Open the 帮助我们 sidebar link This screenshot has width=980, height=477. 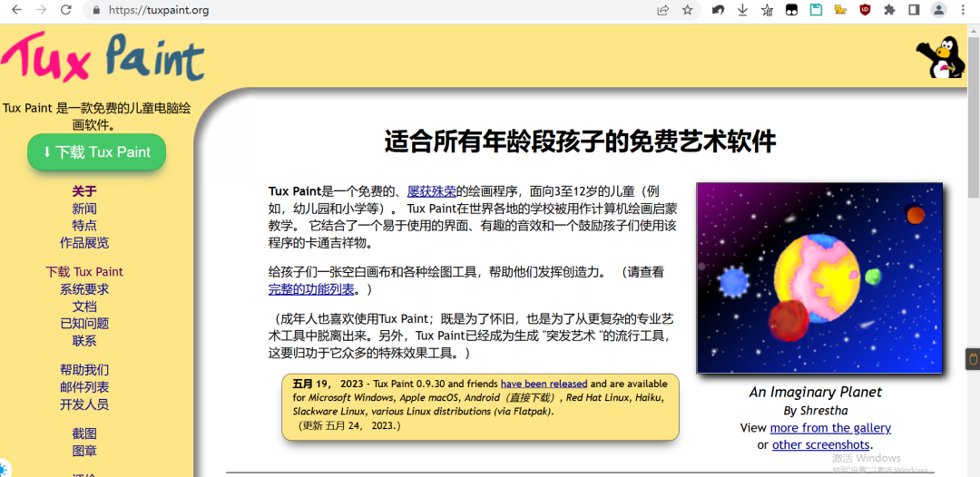pos(84,370)
